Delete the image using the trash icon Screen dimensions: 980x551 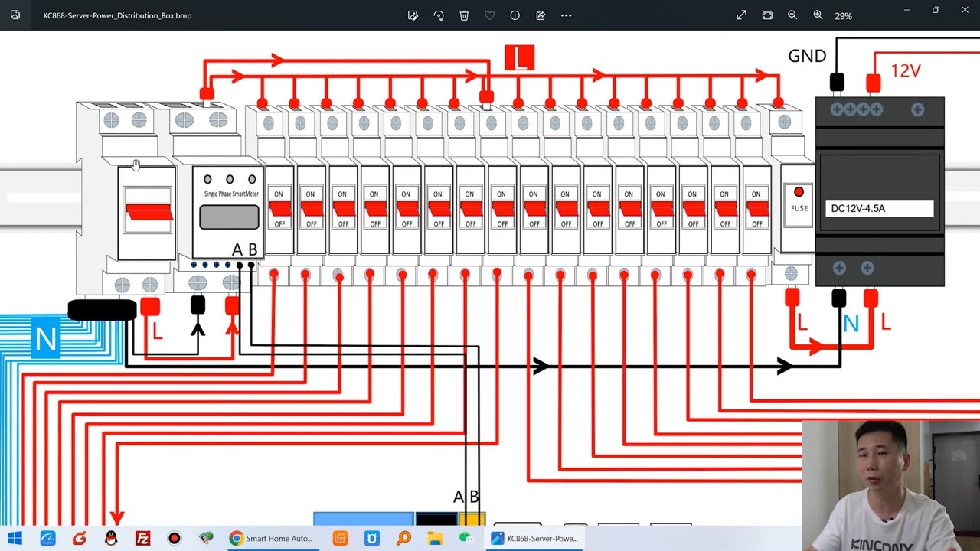click(464, 15)
